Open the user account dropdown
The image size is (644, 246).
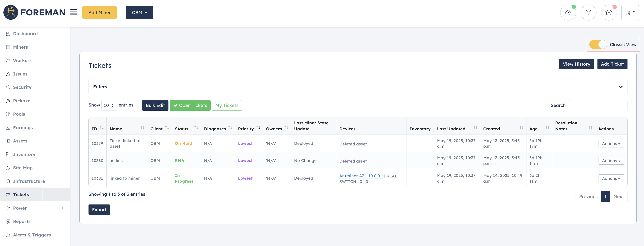[630, 13]
